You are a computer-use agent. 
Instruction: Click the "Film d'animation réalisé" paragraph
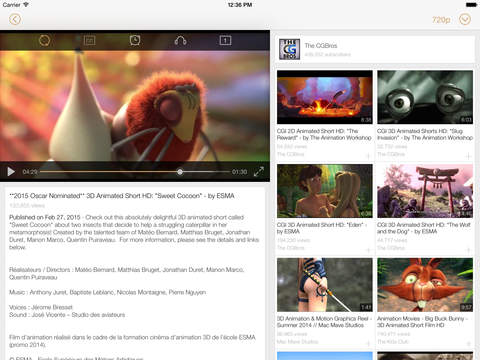click(x=132, y=341)
